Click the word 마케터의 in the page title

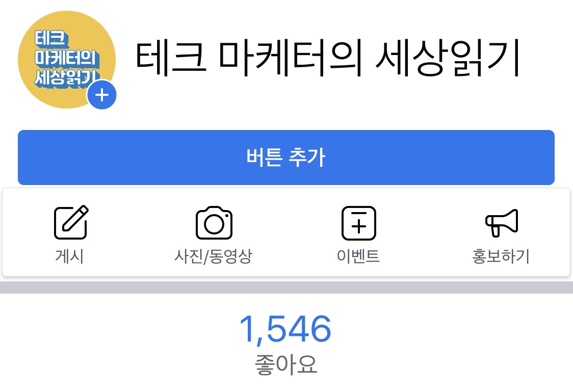pyautogui.click(x=291, y=59)
